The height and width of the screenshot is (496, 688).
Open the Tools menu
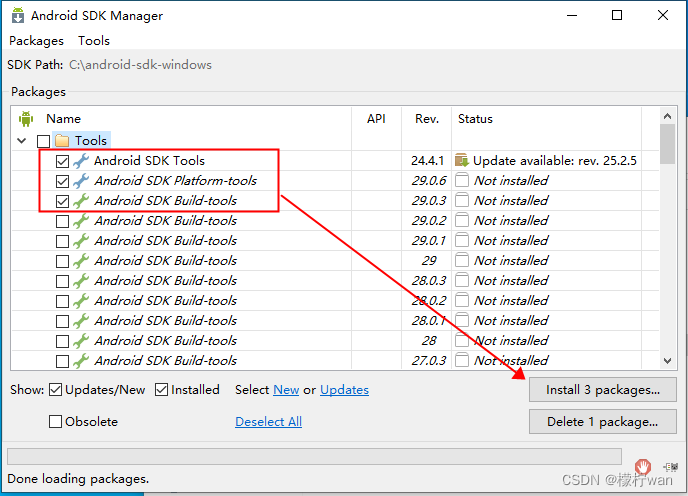tap(94, 41)
